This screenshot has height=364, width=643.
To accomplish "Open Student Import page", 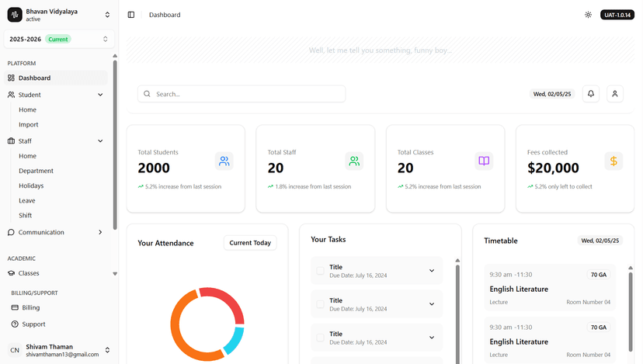I will (x=28, y=125).
